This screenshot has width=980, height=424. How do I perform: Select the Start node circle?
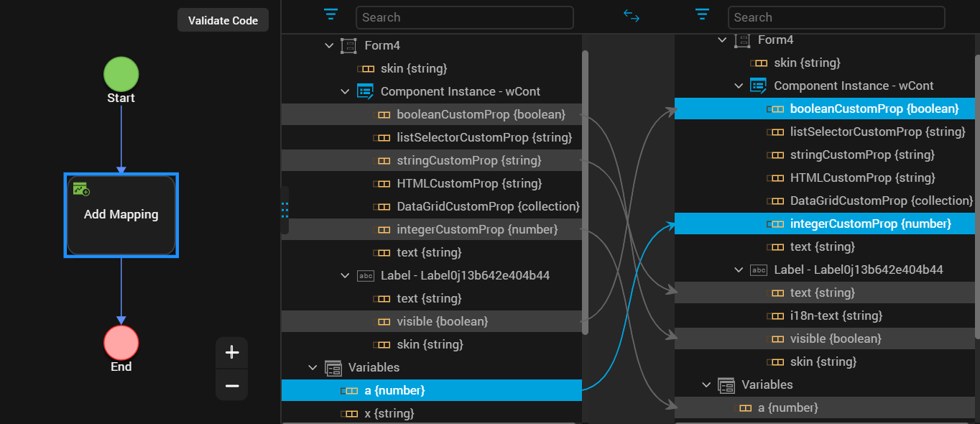pos(121,74)
